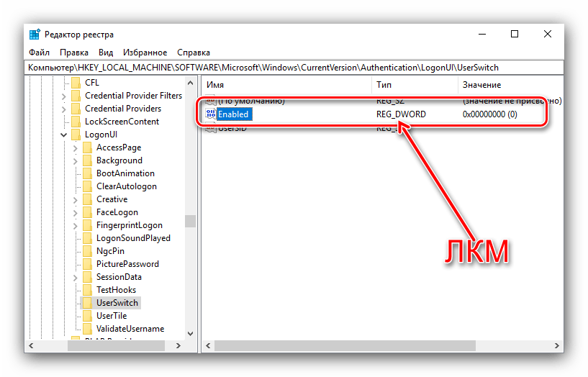
Task: Open the Вид menu
Action: pos(106,53)
